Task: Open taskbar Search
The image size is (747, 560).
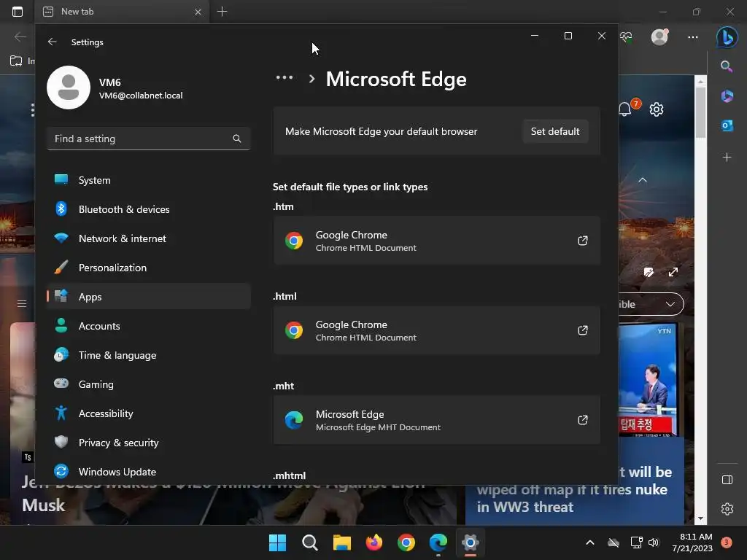Action: (309, 542)
